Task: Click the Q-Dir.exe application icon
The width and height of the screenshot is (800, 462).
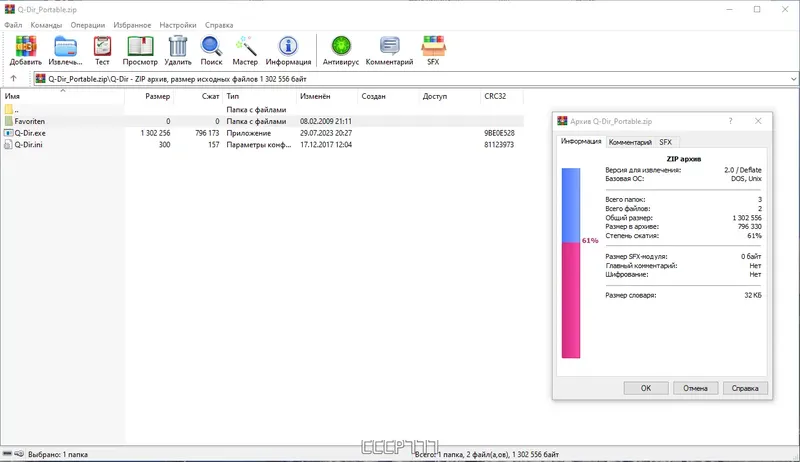Action: [9, 133]
